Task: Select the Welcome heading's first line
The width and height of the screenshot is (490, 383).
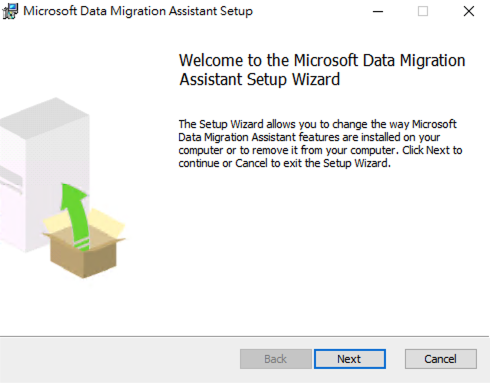Action: [x=322, y=61]
